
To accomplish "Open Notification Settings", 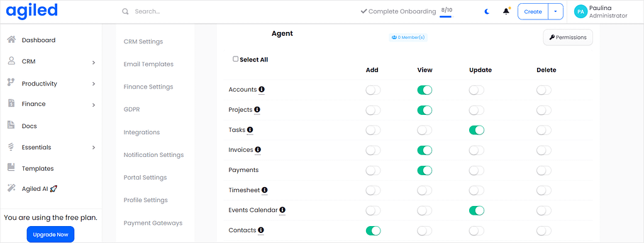I will point(153,155).
